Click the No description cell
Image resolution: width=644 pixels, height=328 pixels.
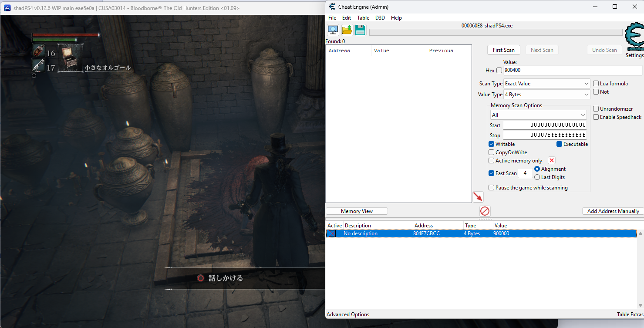point(361,233)
